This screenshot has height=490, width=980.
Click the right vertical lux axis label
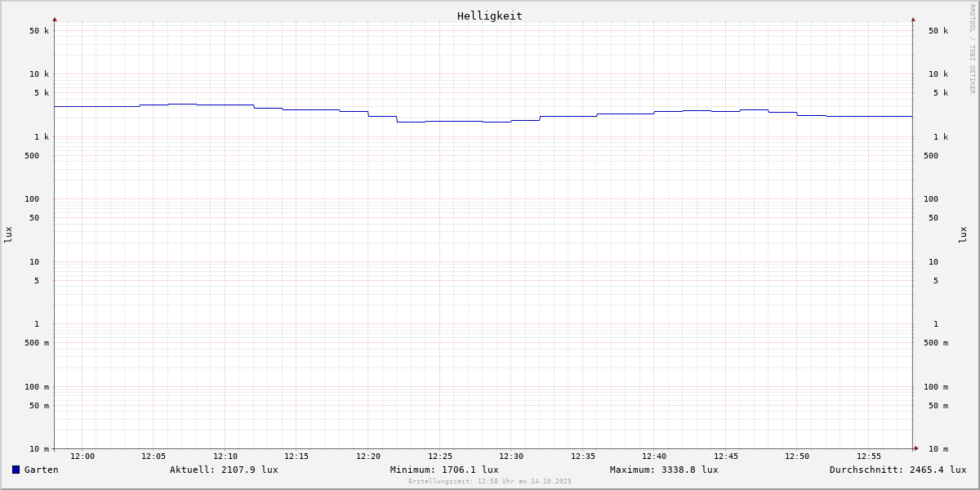click(964, 234)
